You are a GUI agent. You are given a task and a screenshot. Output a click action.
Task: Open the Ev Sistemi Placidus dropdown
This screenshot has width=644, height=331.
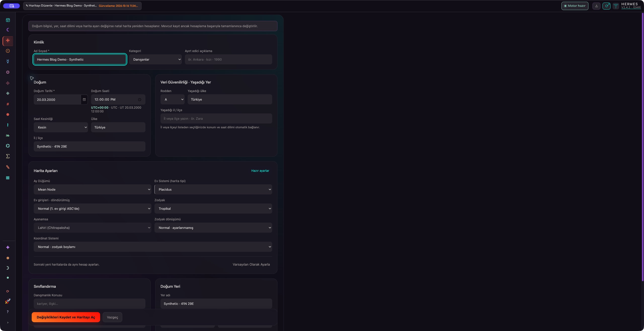tap(213, 189)
